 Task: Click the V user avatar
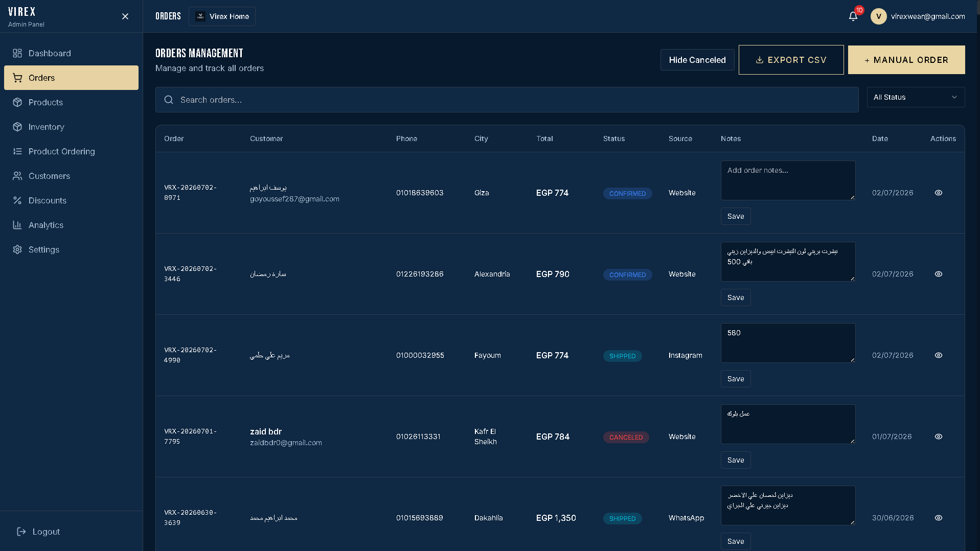click(879, 16)
